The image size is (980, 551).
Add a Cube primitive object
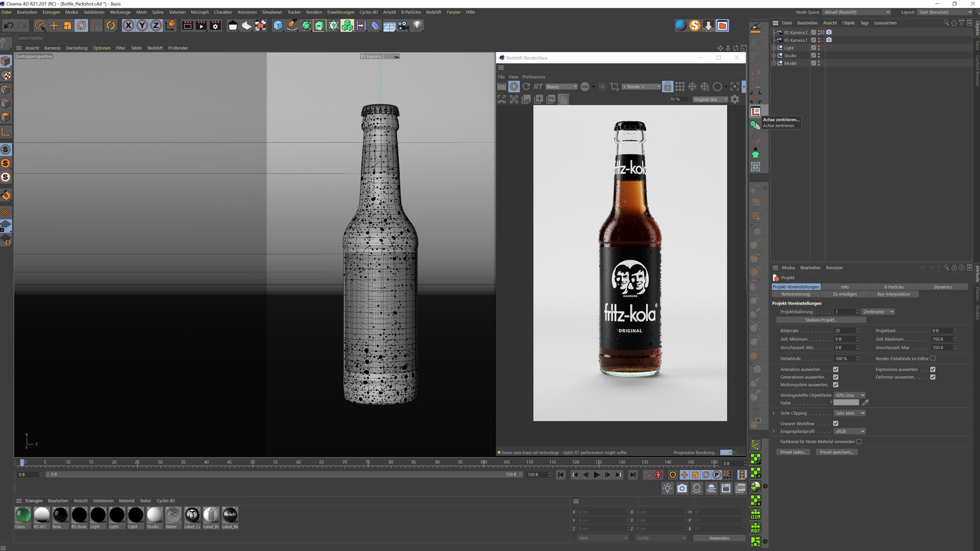coord(278,25)
